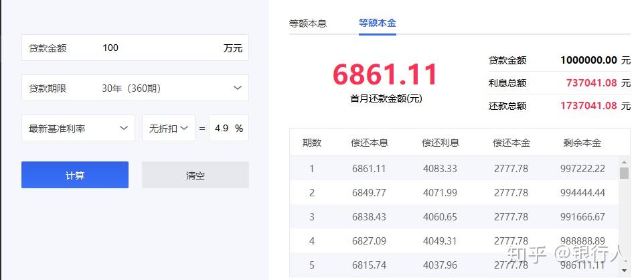Click the 期数 column header
Image resolution: width=644 pixels, height=280 pixels.
(312, 143)
